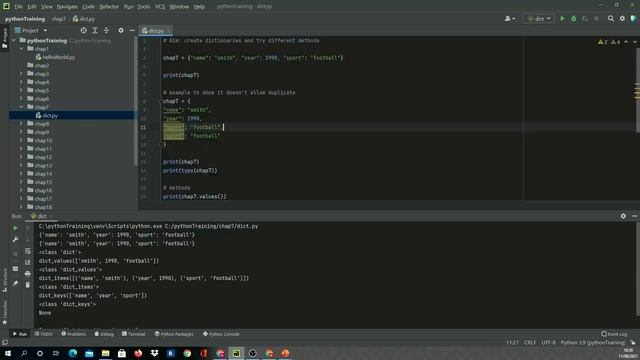Go to previous highlighted error arrow

tap(626, 42)
